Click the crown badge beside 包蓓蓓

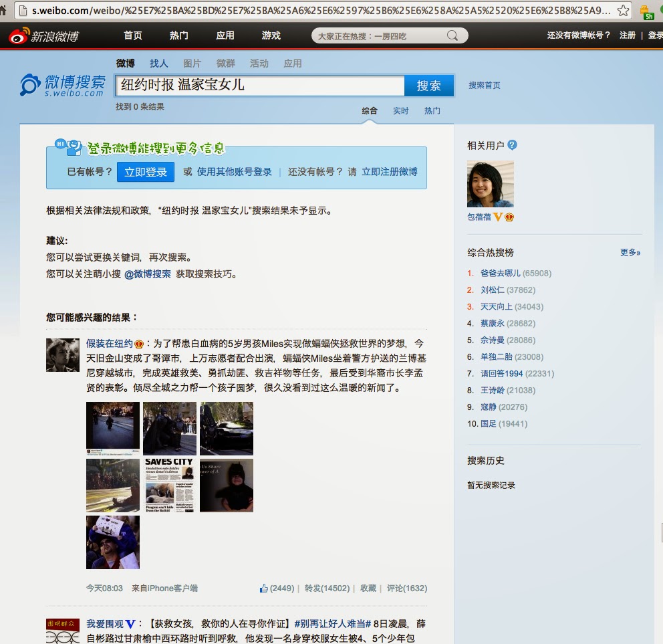509,217
